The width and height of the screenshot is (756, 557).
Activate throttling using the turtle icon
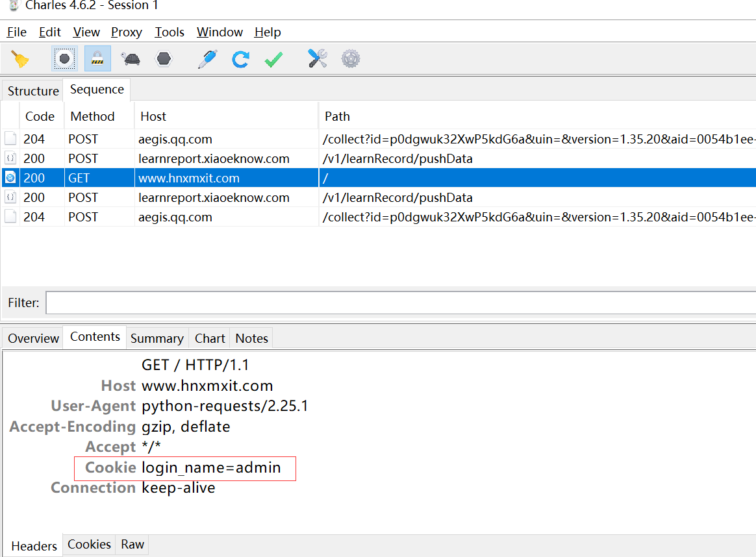pyautogui.click(x=130, y=58)
